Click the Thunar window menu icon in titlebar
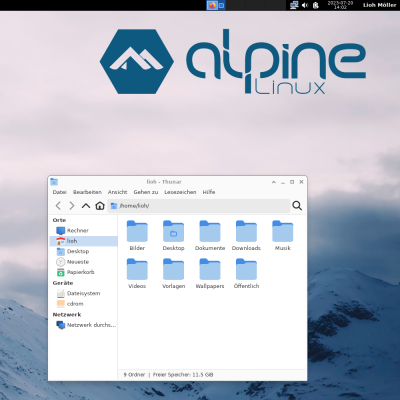This screenshot has height=400, width=400. tap(54, 182)
